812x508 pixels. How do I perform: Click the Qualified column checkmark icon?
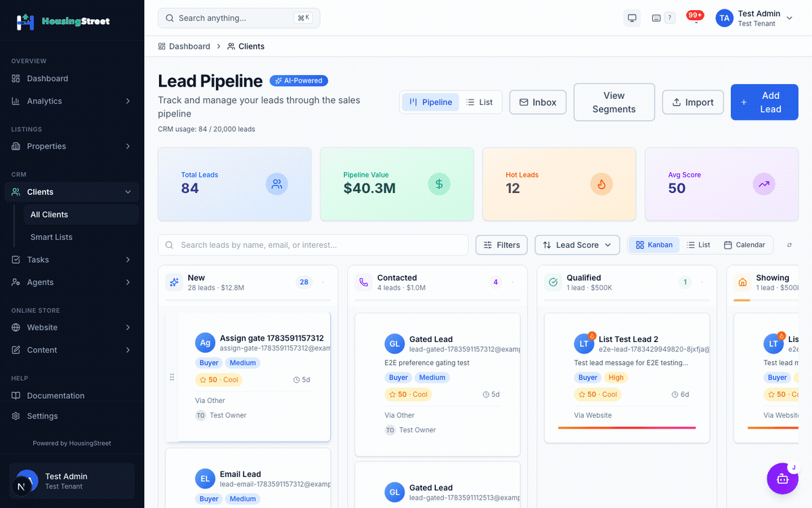tap(554, 282)
